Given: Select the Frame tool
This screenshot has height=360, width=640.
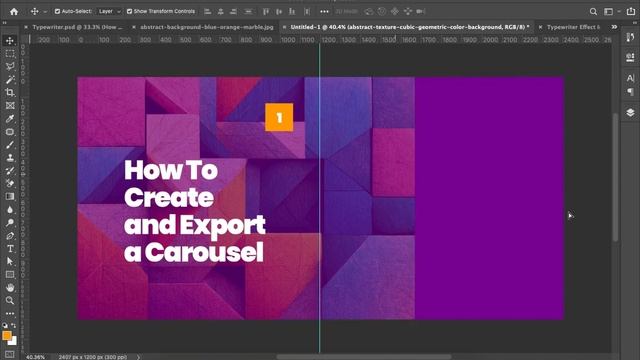Looking at the screenshot, I should click(10, 106).
